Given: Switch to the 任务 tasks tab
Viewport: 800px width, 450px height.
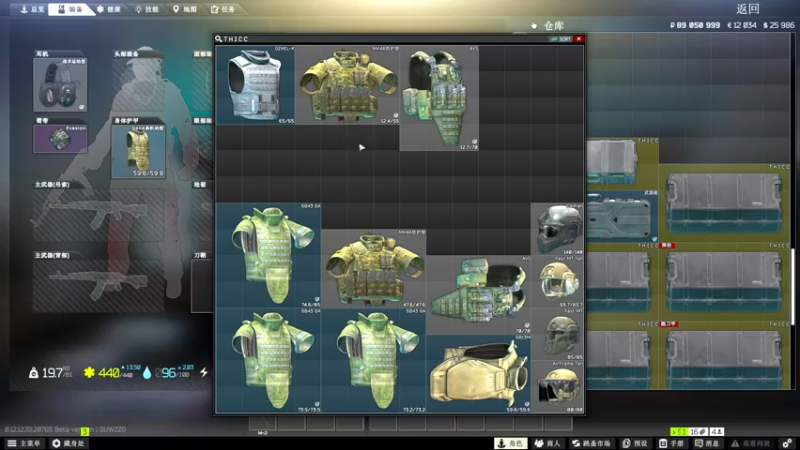Looking at the screenshot, I should coord(223,9).
